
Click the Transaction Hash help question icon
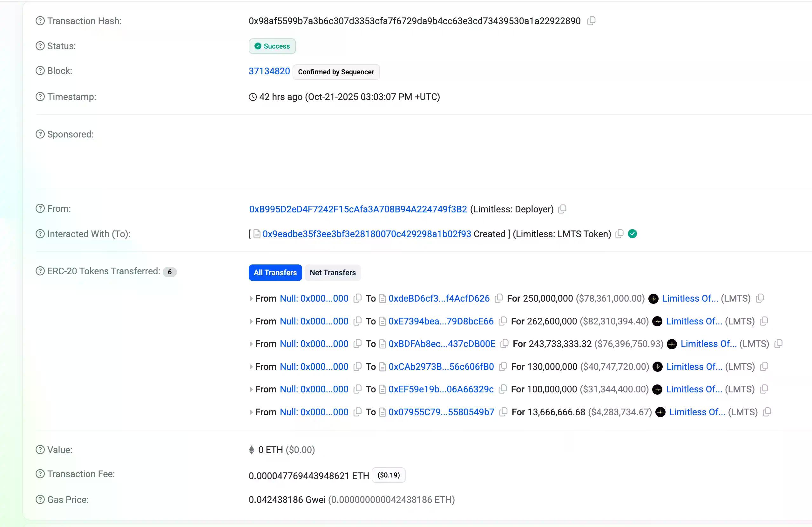(40, 21)
